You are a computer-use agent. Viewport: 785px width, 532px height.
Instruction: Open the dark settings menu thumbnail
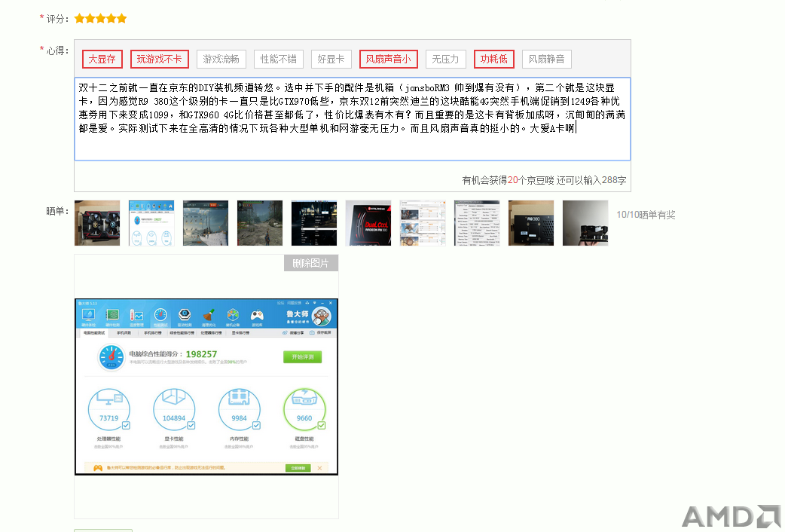[x=314, y=223]
